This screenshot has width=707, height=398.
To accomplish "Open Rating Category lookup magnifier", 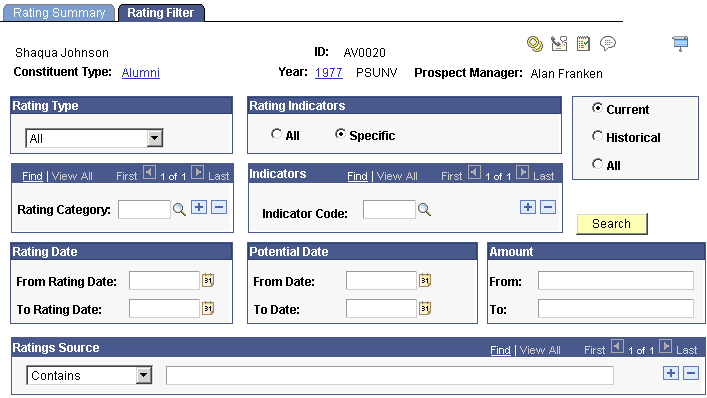I will pyautogui.click(x=179, y=209).
